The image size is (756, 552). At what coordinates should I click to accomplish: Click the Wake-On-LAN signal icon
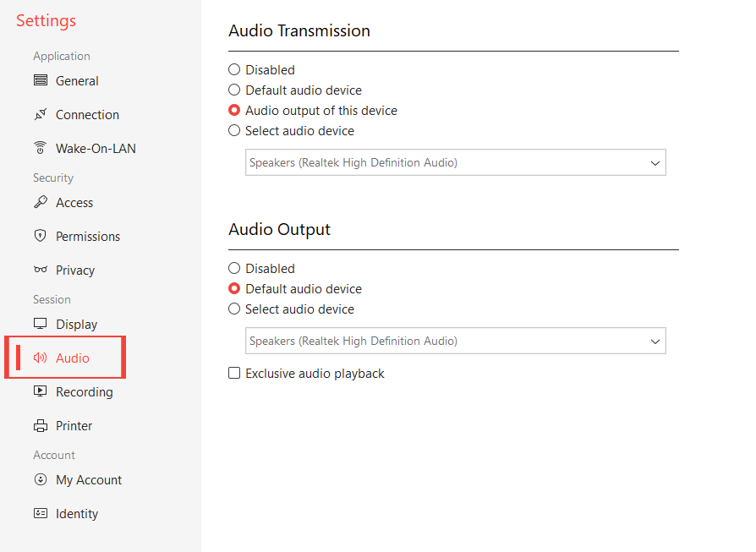[40, 149]
